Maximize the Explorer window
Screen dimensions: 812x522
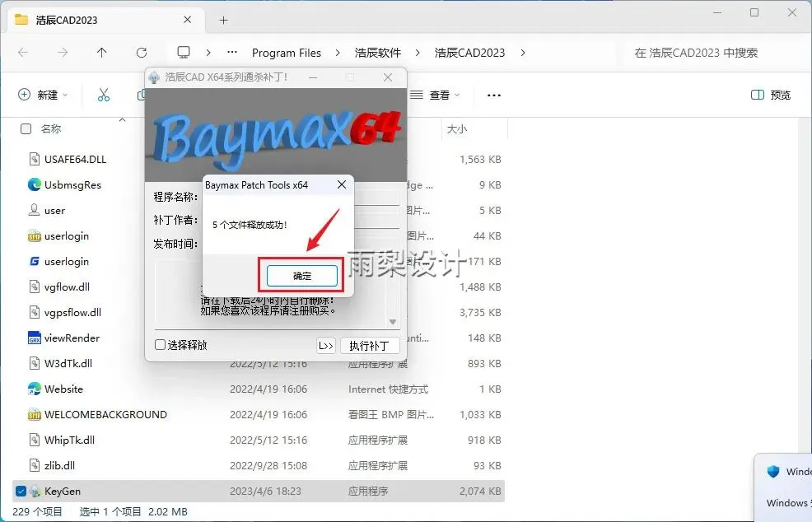pyautogui.click(x=754, y=12)
